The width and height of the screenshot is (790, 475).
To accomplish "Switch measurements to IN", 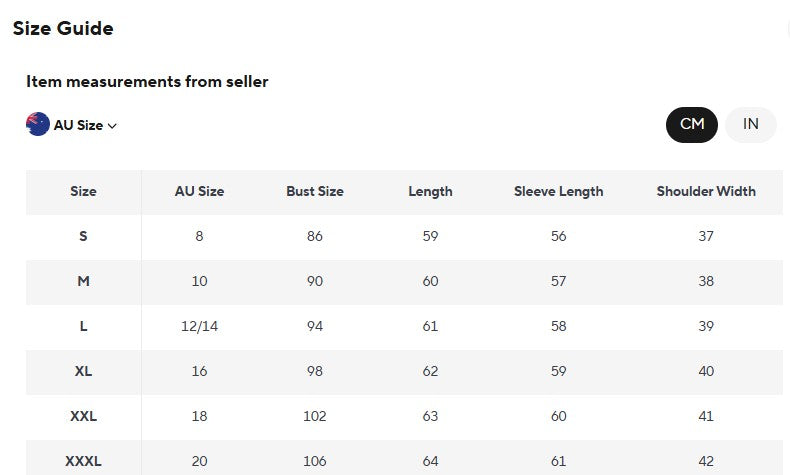I will click(x=751, y=124).
